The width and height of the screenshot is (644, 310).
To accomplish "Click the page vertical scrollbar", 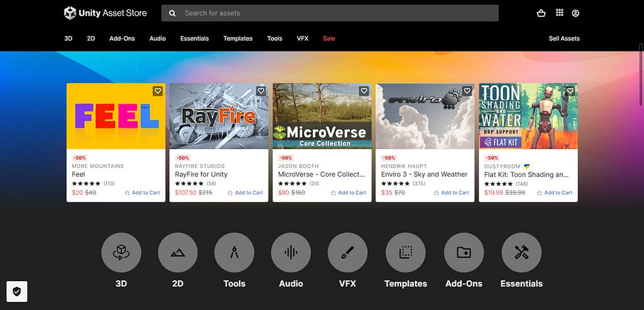I will click(x=641, y=74).
